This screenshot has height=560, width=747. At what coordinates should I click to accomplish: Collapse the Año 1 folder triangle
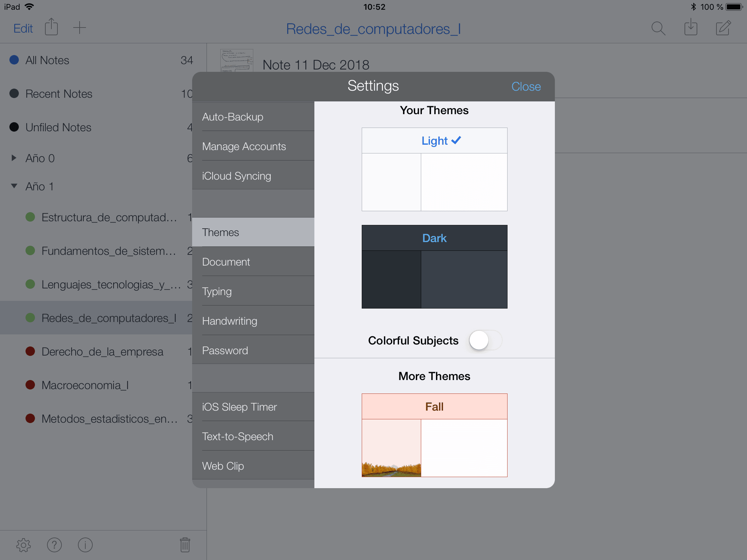point(14,186)
